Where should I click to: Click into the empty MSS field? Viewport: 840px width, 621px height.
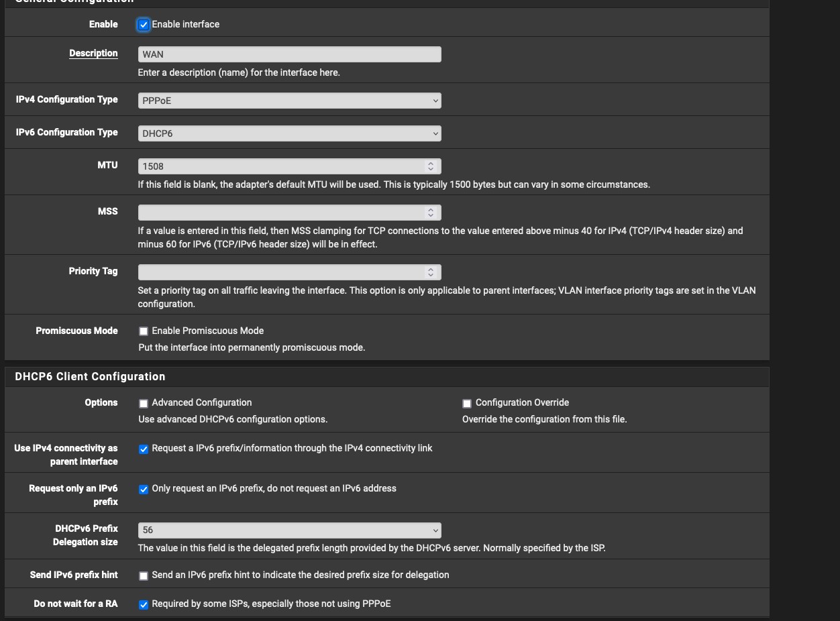coord(282,213)
